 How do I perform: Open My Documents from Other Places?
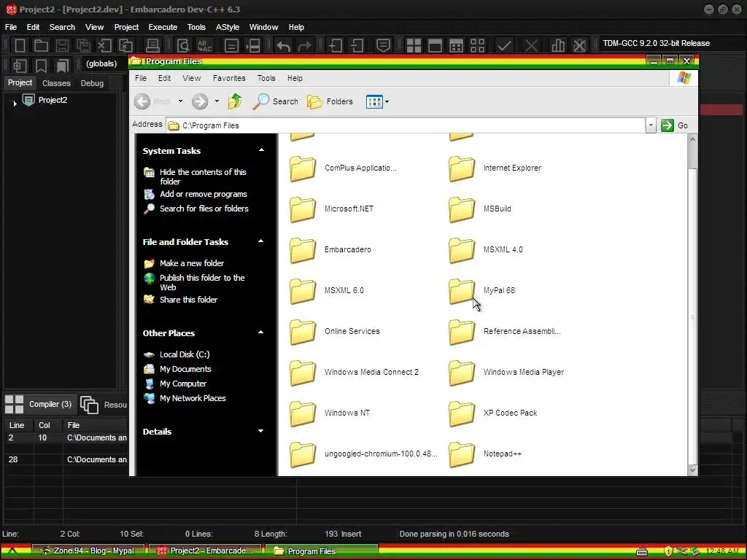point(185,369)
